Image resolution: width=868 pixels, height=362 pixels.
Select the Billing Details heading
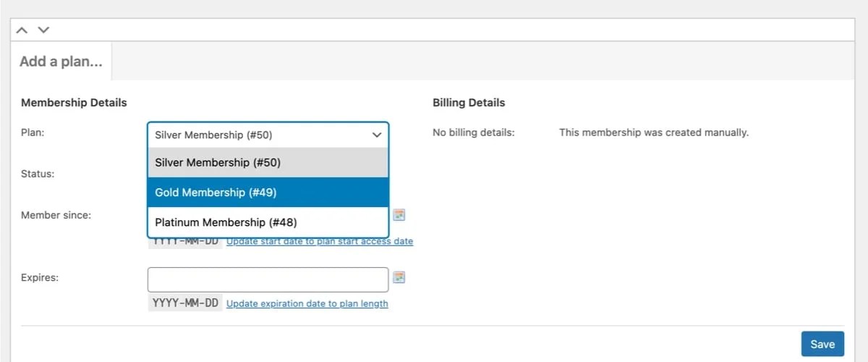click(469, 103)
